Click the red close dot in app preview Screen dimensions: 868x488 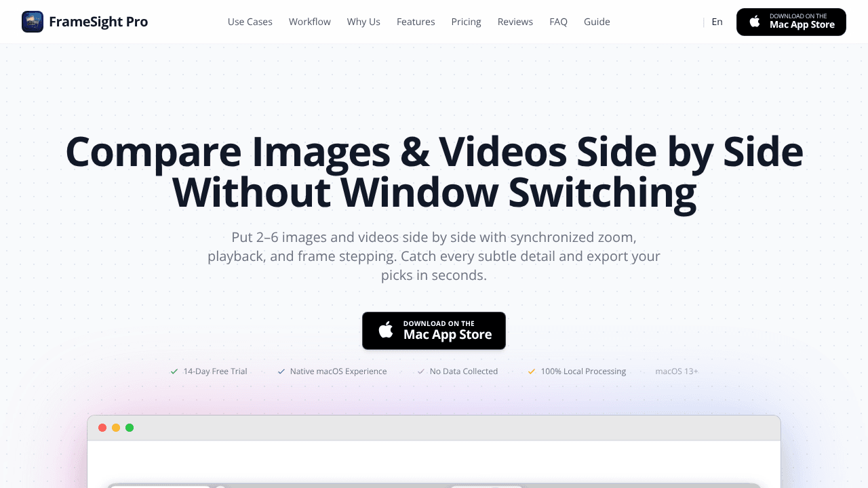pos(102,428)
